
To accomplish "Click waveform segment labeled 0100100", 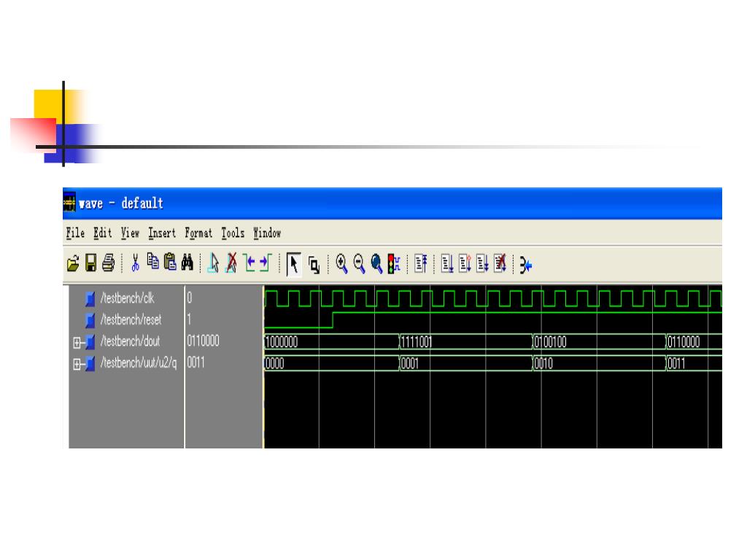I will [599, 342].
